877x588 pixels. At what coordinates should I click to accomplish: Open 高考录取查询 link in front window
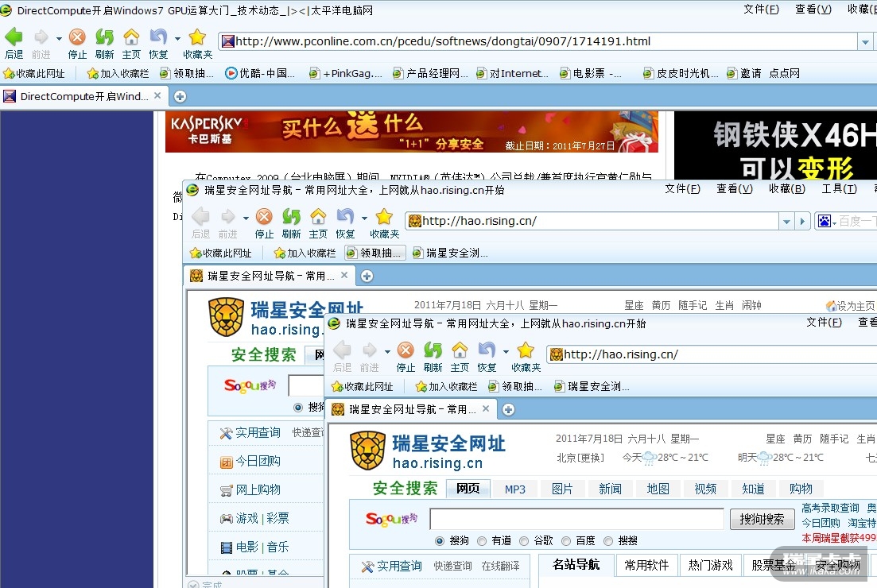point(830,508)
